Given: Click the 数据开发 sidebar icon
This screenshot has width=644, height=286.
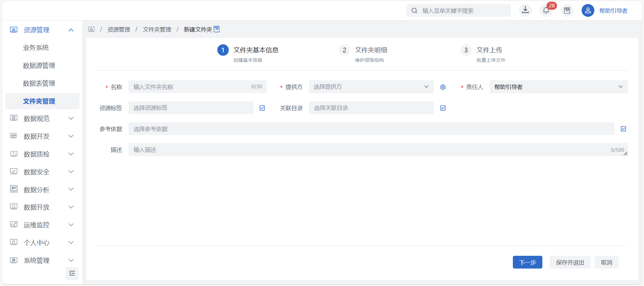Looking at the screenshot, I should tap(13, 136).
